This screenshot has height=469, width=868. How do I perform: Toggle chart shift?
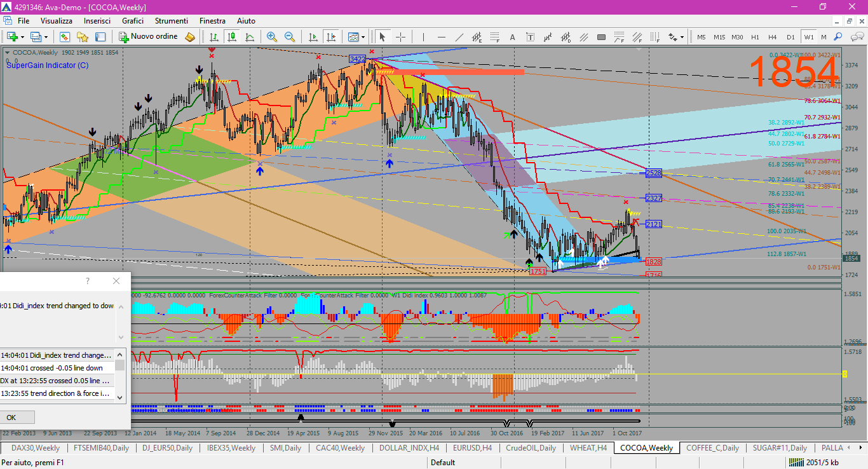[331, 37]
